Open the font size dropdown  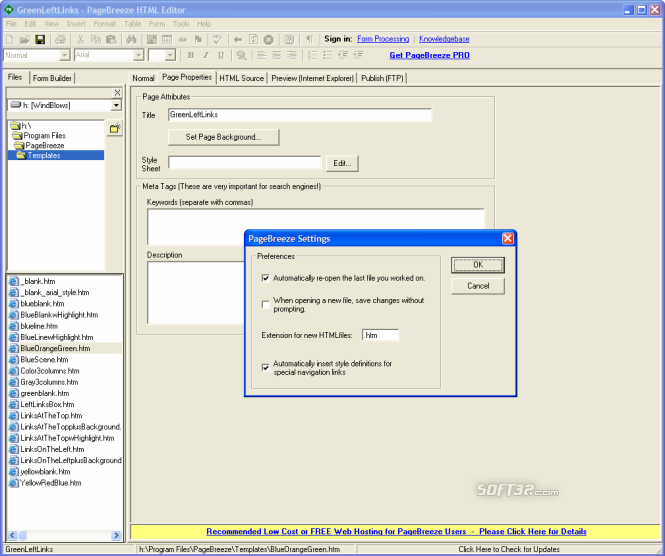point(170,55)
